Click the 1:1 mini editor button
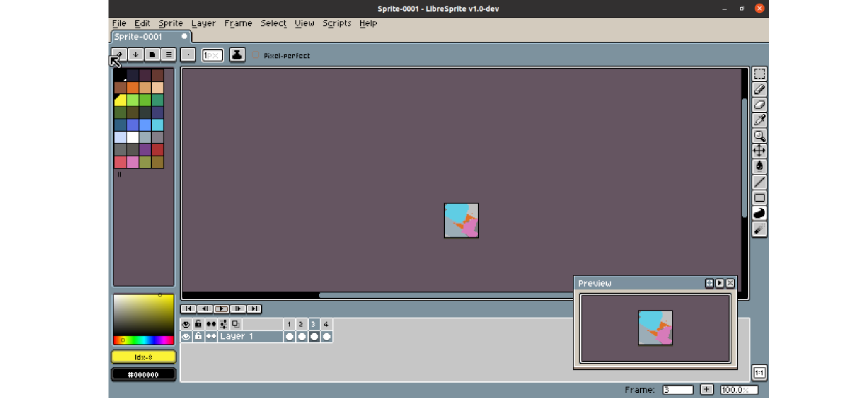 click(759, 373)
